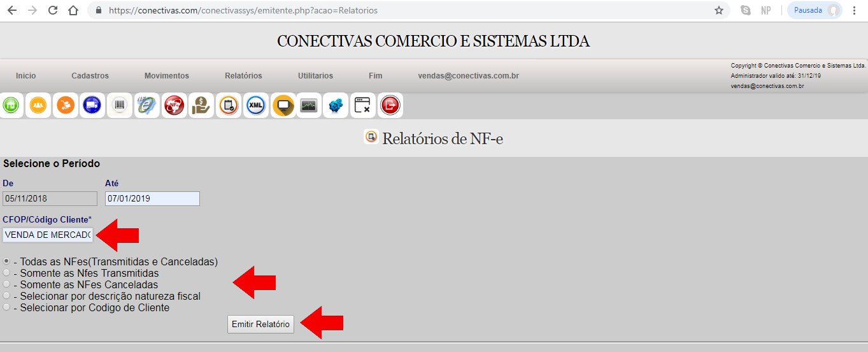The image size is (868, 352).
Task: Select 'Selecionar por descrição natureza fiscal' radio
Action: tap(7, 296)
